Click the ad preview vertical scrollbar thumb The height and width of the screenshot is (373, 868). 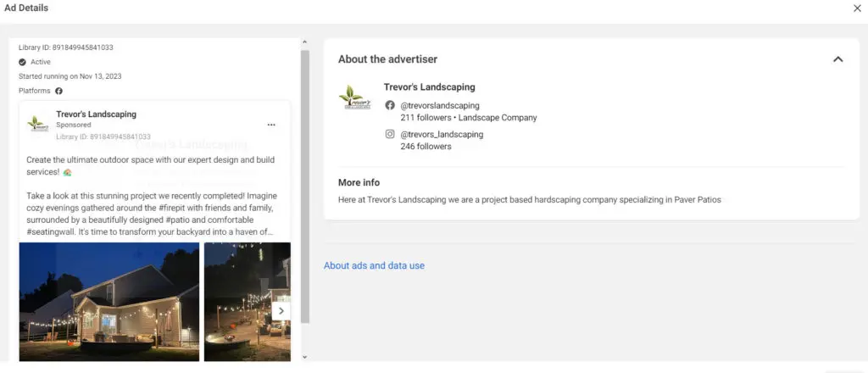pyautogui.click(x=305, y=187)
